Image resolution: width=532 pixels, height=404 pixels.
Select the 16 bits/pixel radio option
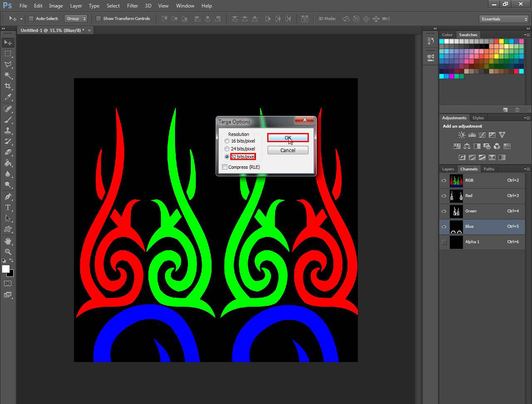(x=227, y=141)
